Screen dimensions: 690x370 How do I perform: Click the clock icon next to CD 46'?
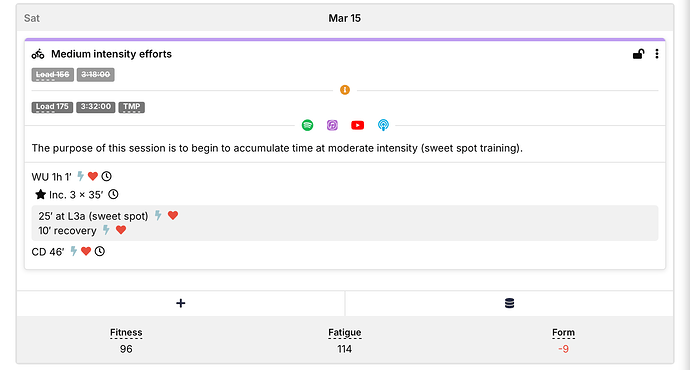(x=100, y=251)
